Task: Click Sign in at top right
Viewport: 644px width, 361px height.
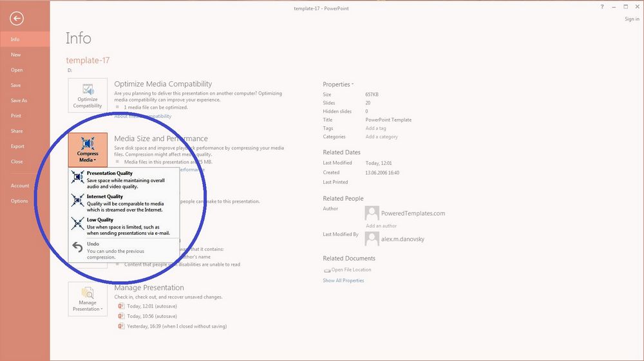Action: coord(632,19)
